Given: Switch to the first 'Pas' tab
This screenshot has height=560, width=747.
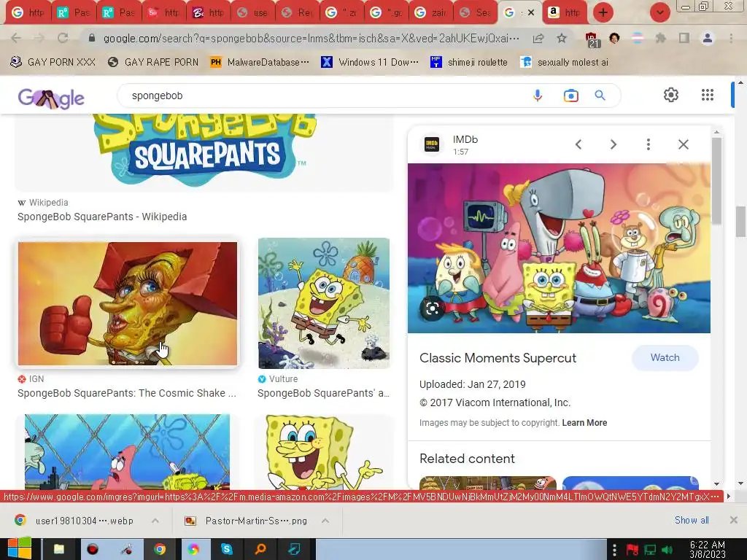Looking at the screenshot, I should [72, 13].
